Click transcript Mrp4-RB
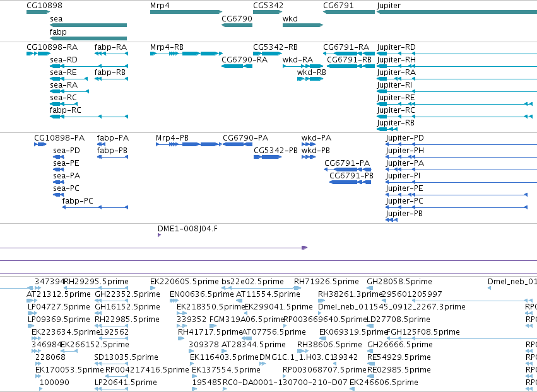Image resolution: width=537 pixels, height=392 pixels. coord(186,54)
